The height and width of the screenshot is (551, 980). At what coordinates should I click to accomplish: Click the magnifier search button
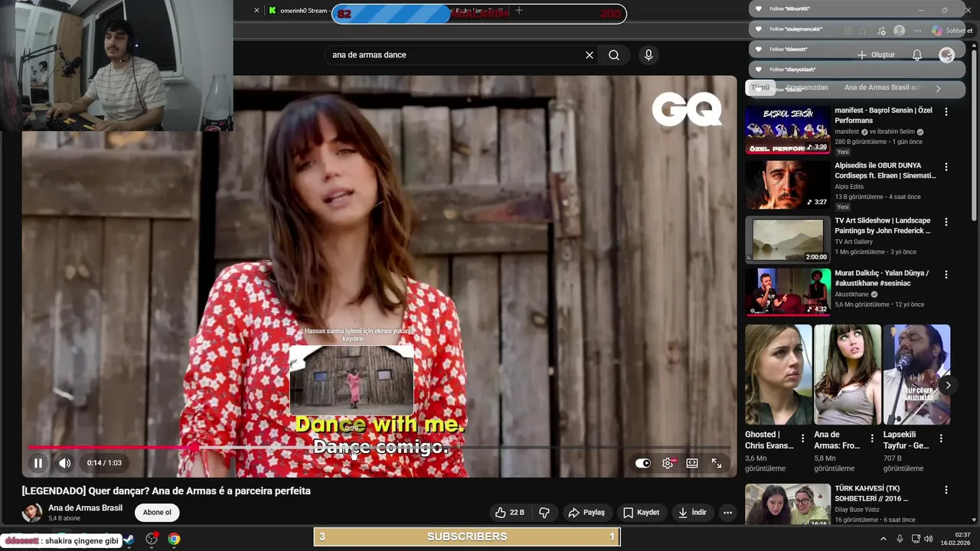coord(614,55)
